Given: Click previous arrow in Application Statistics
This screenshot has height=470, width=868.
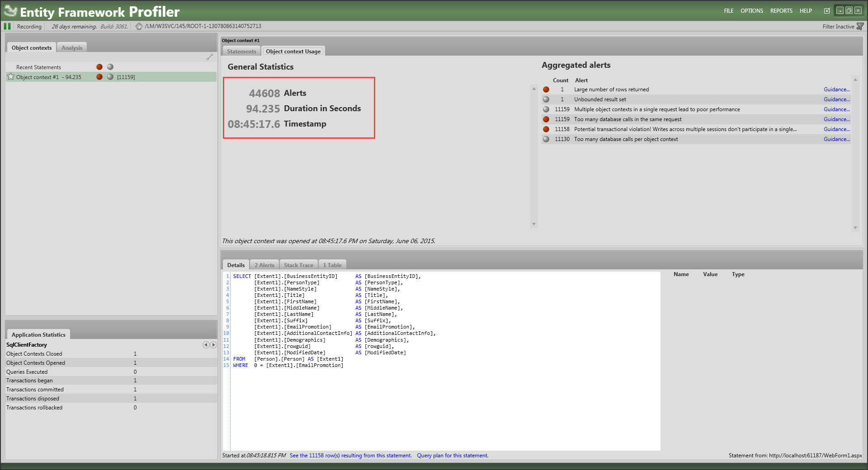Looking at the screenshot, I should tap(206, 345).
